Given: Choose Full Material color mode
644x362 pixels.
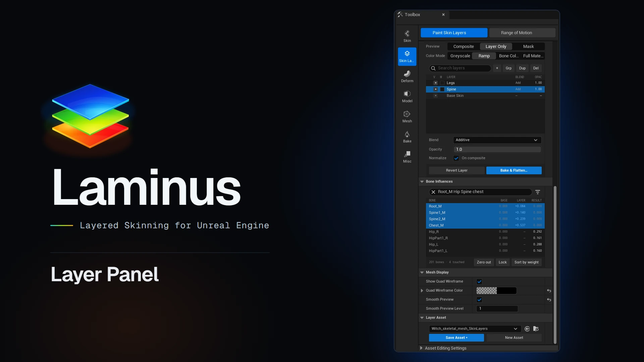Looking at the screenshot, I should [533, 56].
